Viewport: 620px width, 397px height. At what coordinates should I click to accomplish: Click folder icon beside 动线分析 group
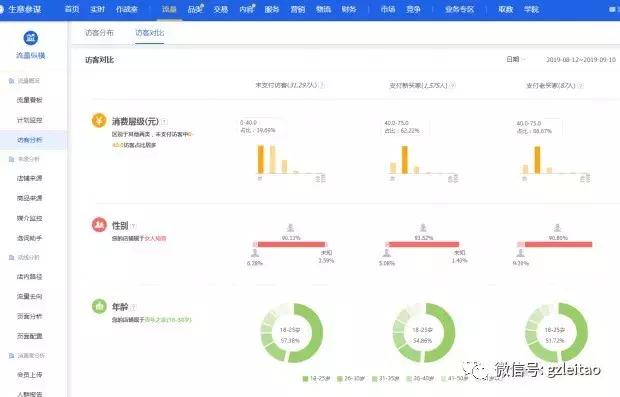(11, 257)
